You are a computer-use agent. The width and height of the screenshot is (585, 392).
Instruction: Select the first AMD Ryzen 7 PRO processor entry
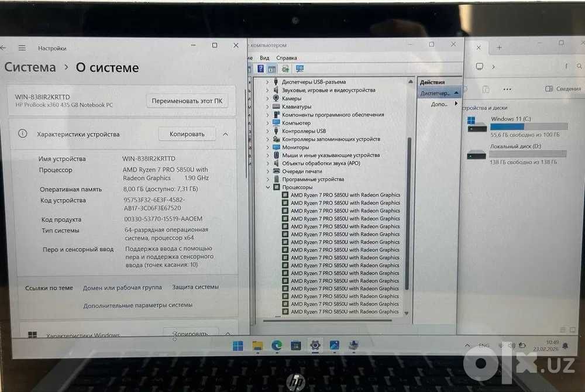pyautogui.click(x=346, y=195)
